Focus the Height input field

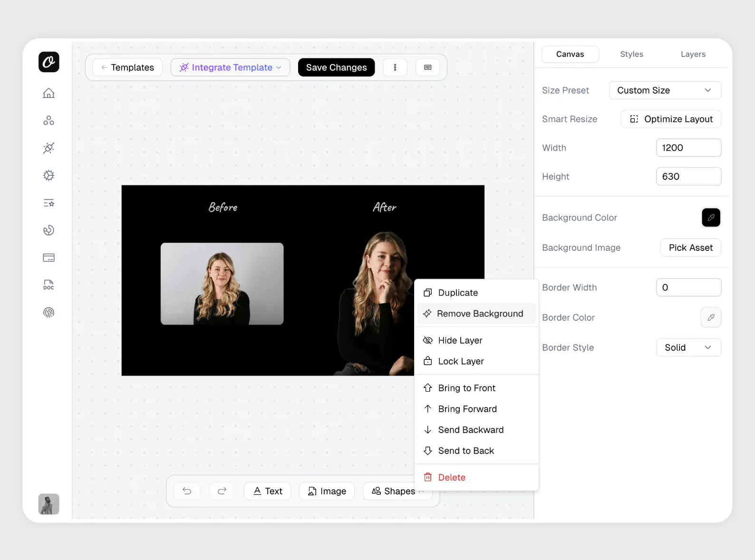point(689,176)
